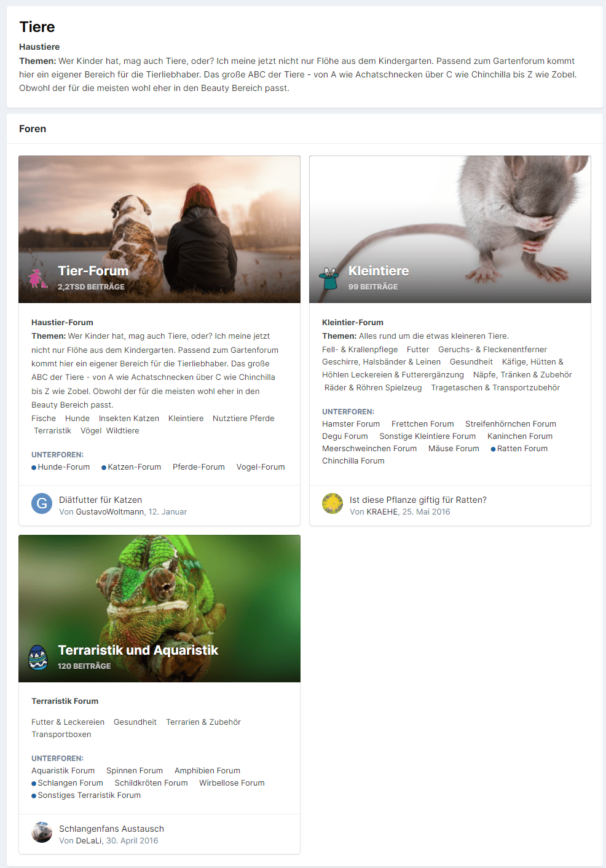Image resolution: width=606 pixels, height=868 pixels.
Task: Open the Hamster Forum subforum
Action: click(x=351, y=424)
